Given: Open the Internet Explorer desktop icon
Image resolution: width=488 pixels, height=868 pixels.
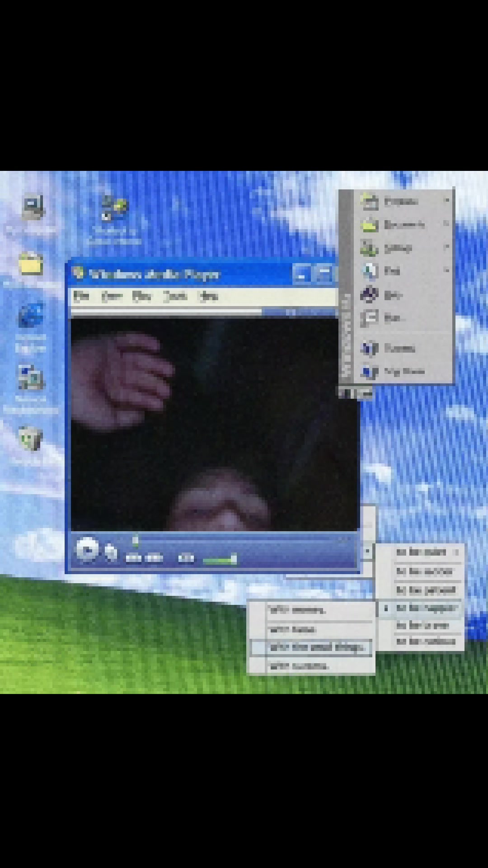Looking at the screenshot, I should click(31, 316).
